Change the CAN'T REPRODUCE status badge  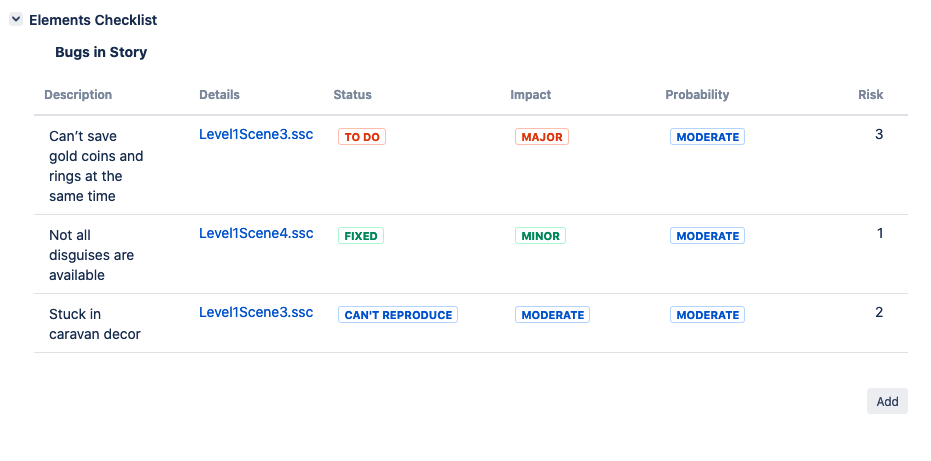[x=398, y=315]
